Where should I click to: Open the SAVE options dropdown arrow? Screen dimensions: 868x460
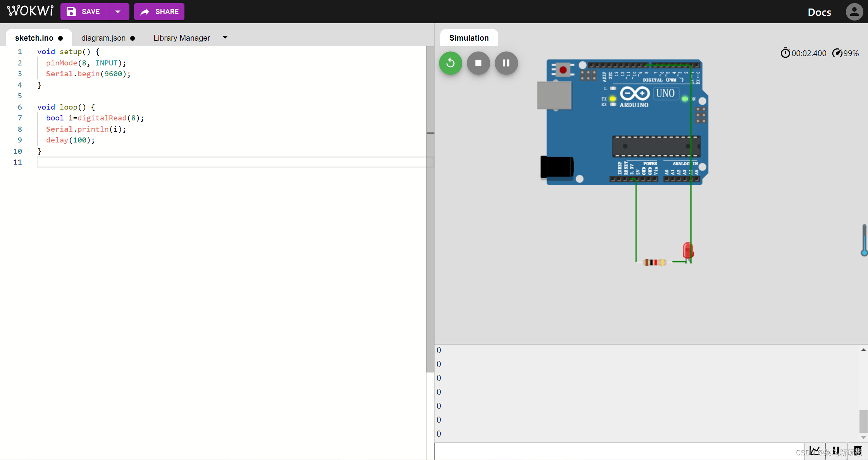(x=118, y=12)
